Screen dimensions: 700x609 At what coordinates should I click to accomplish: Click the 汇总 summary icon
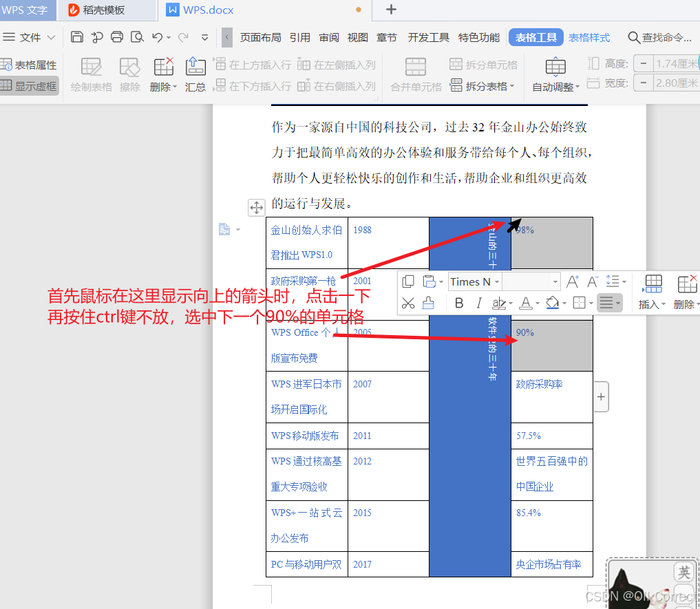(195, 75)
